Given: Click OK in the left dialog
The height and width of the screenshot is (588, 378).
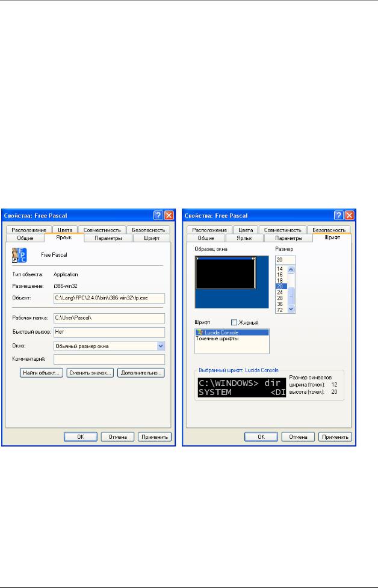Looking at the screenshot, I should click(80, 437).
